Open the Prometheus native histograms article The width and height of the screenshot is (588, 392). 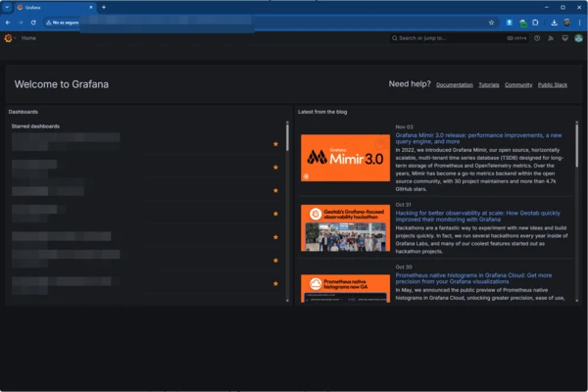pyautogui.click(x=473, y=278)
